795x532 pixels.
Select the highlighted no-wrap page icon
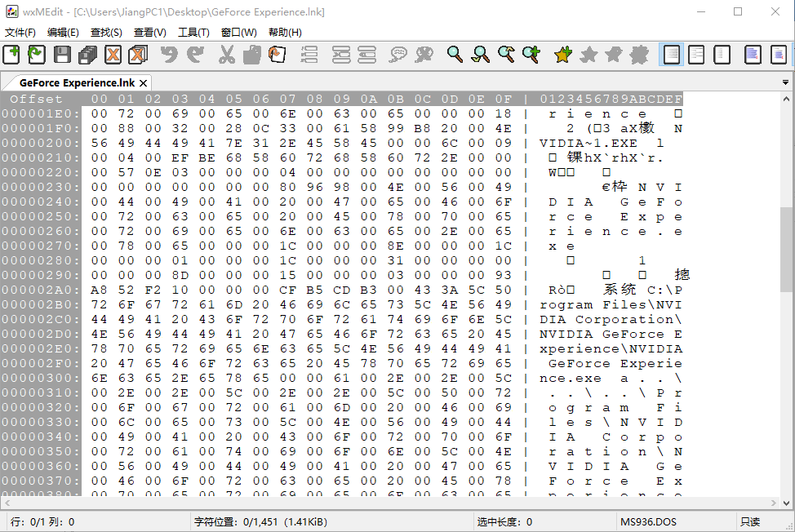tap(671, 54)
